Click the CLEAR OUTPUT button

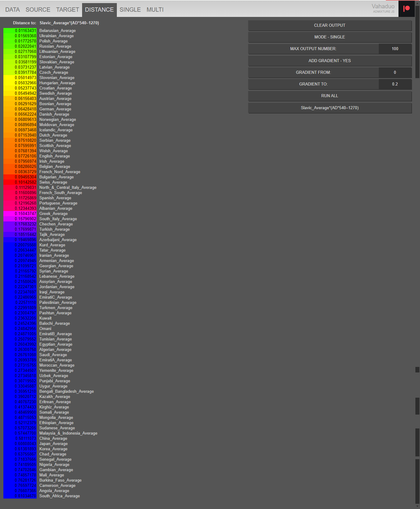click(x=330, y=26)
